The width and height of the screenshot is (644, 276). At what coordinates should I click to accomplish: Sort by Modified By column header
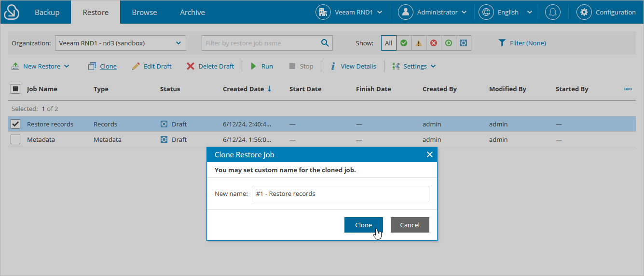tap(507, 89)
